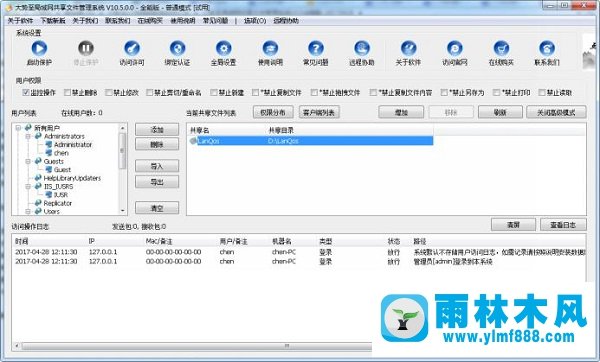This screenshot has height=362, width=600.
Task: Open 绑定认证 binding authentication icon
Action: (x=178, y=48)
